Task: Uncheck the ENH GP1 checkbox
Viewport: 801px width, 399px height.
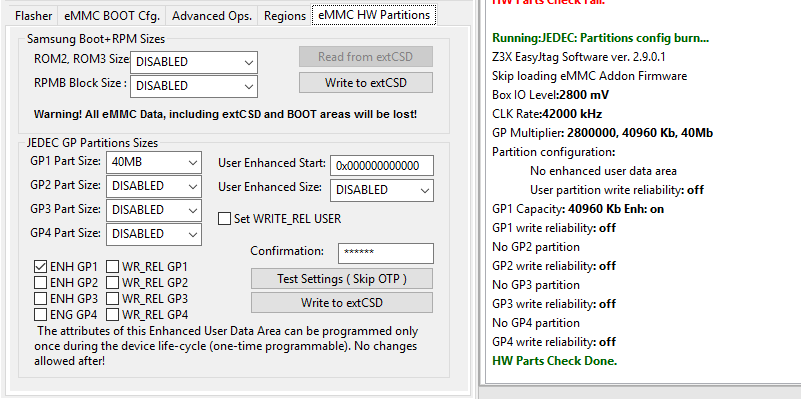Action: click(40, 267)
